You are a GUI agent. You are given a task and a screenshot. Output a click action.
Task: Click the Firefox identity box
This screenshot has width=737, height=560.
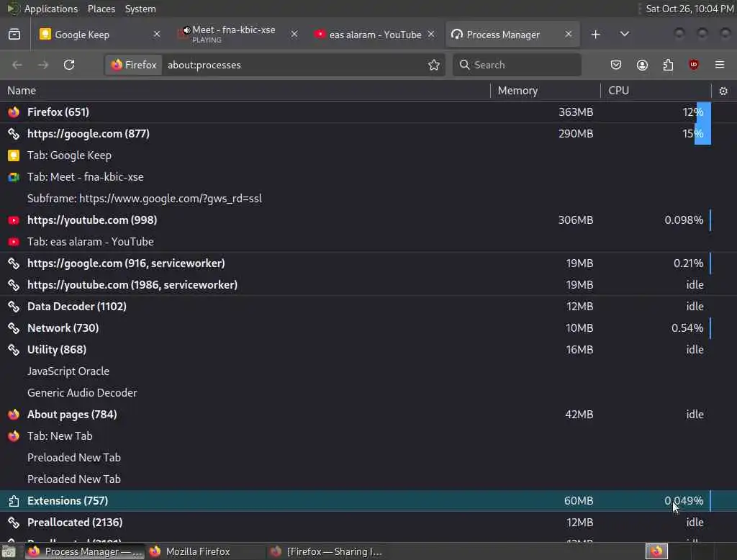point(134,65)
